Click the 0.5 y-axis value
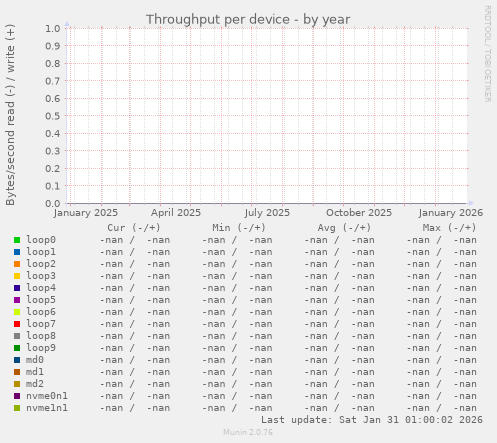497x443 pixels. coord(53,116)
